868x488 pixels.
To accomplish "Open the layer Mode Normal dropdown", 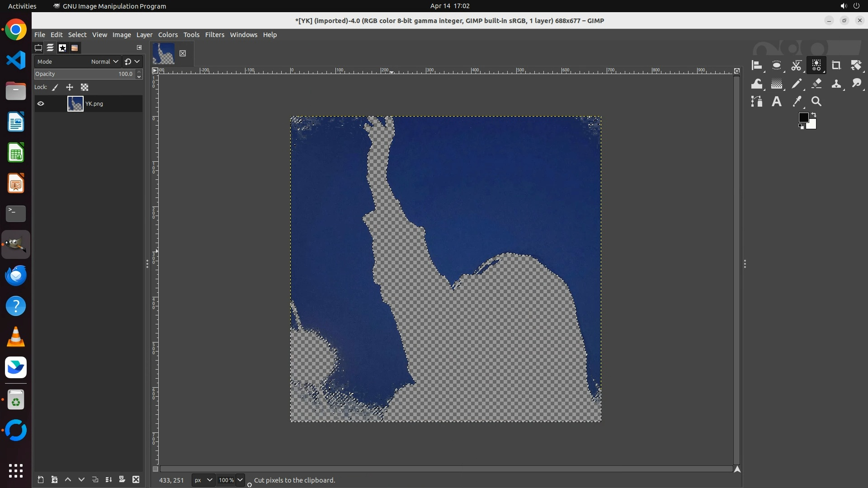I will [x=104, y=61].
